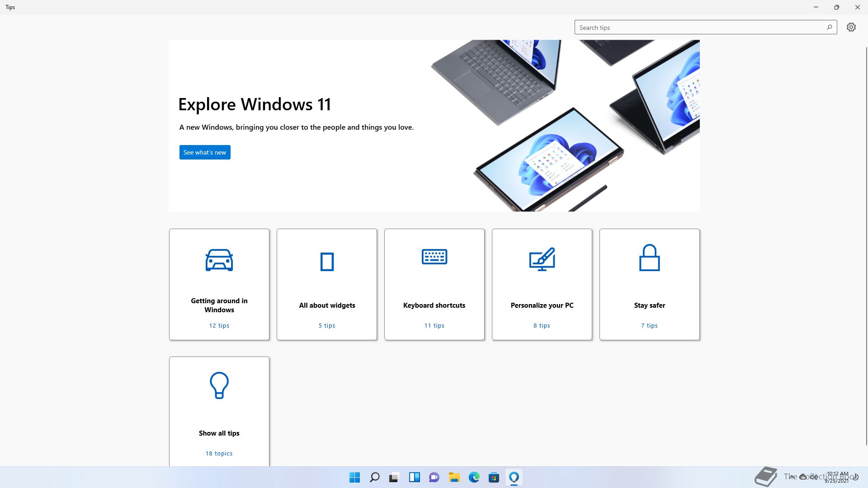Open the 18 topics link
This screenshot has height=488, width=868.
pos(219,453)
